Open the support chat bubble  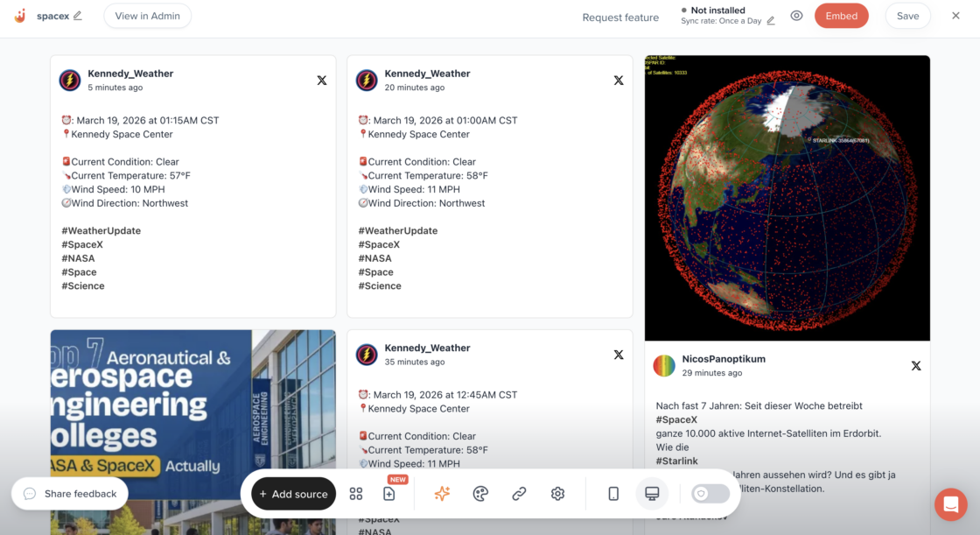tap(950, 504)
